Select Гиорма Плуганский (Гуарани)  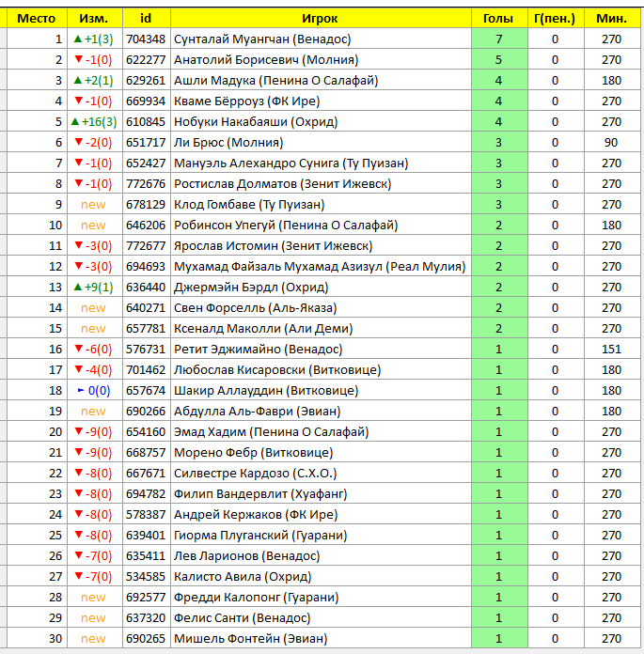[321, 535]
